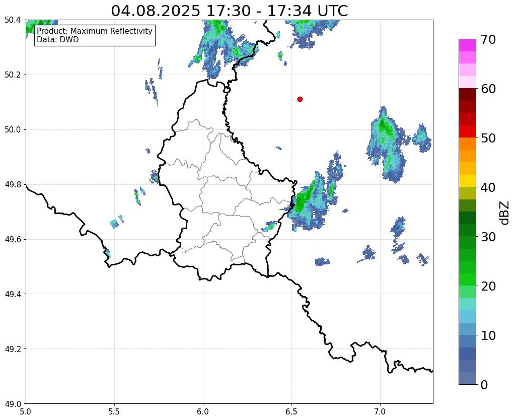The image size is (515, 420).
Task: Click the 60 tick label on colorbar
Action: (x=488, y=89)
